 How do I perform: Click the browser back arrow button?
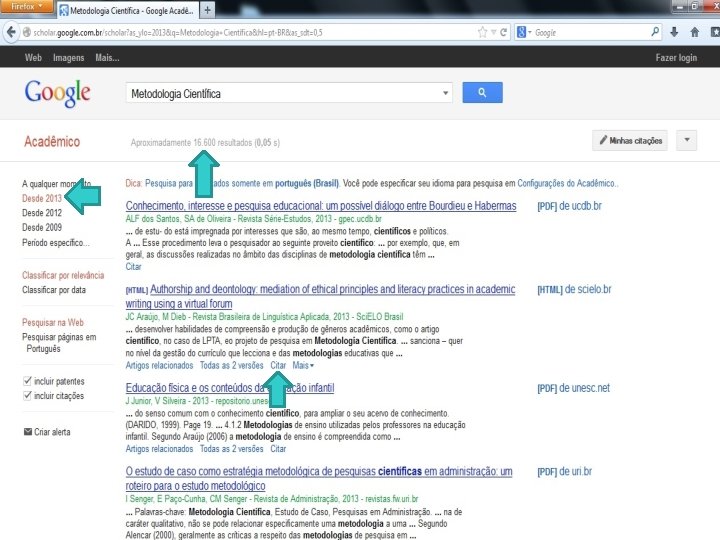[11, 32]
